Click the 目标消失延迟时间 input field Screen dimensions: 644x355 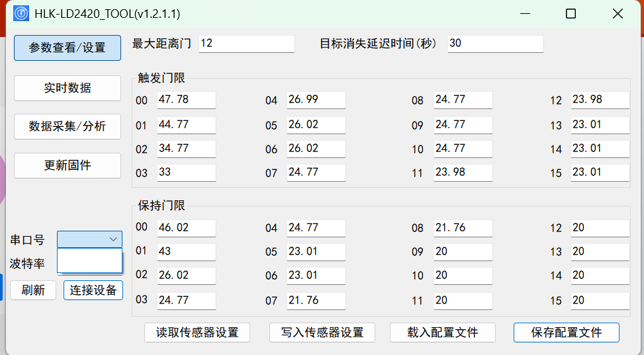point(495,44)
